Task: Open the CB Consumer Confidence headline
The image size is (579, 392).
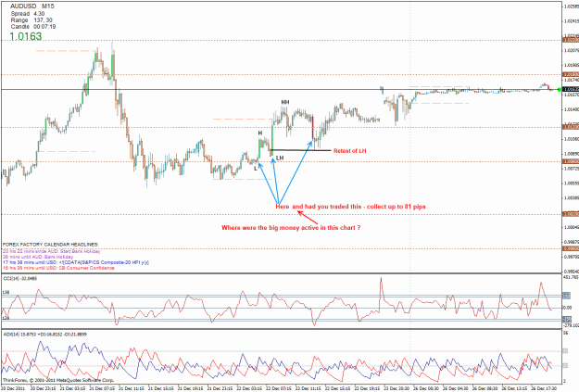Action: pyautogui.click(x=58, y=268)
